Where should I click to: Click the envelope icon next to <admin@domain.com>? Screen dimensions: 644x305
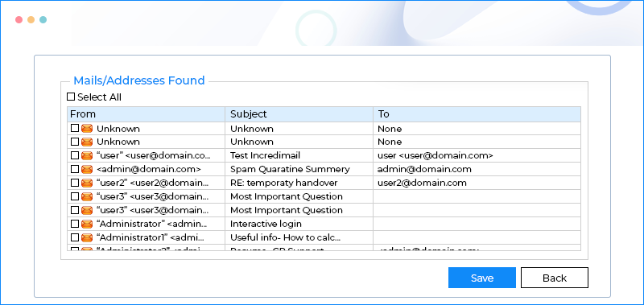(x=87, y=169)
